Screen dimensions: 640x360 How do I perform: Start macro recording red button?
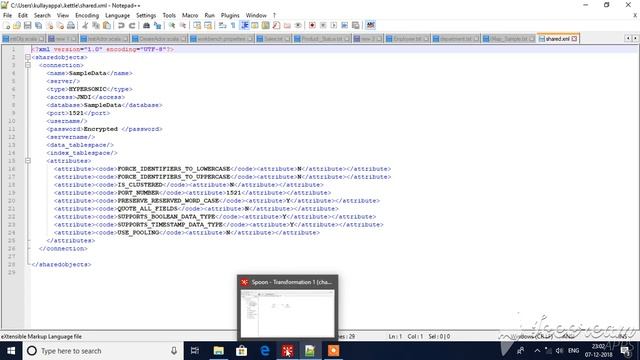[312, 25]
